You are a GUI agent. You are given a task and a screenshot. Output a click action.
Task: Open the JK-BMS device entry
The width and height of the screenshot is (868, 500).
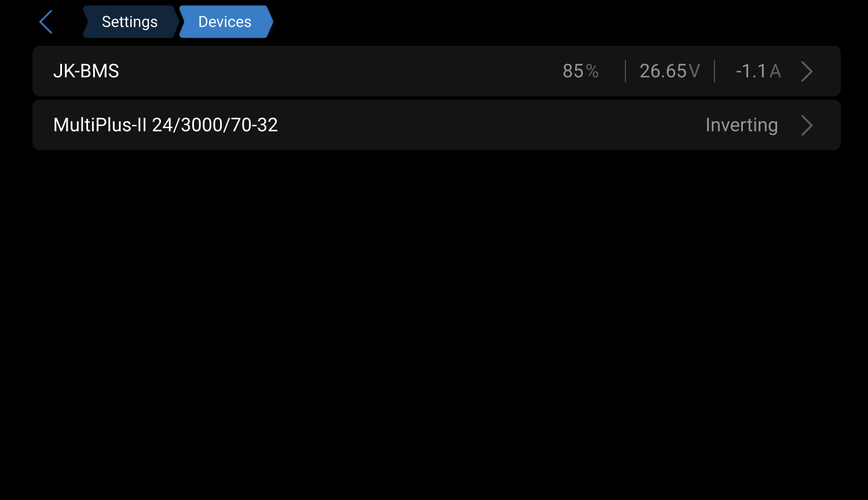pyautogui.click(x=436, y=71)
